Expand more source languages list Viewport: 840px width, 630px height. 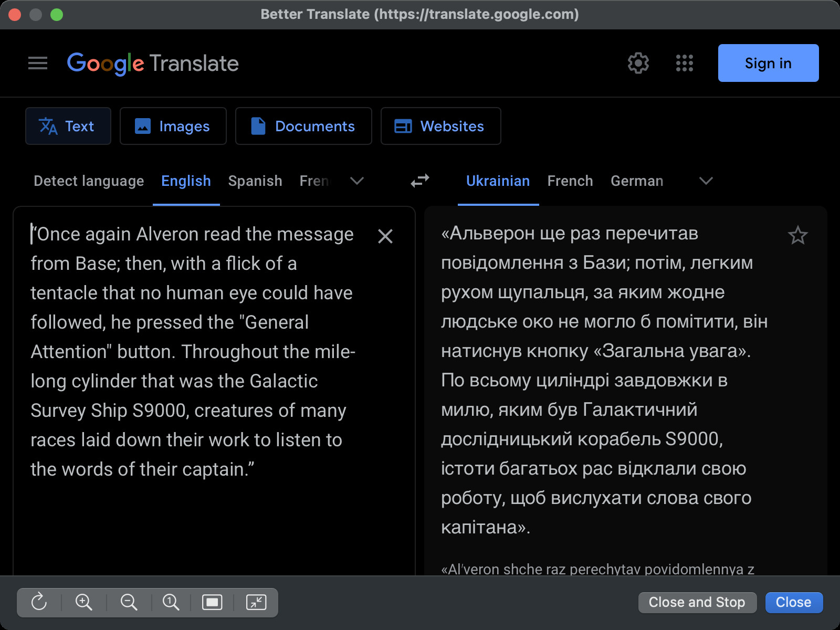point(357,181)
